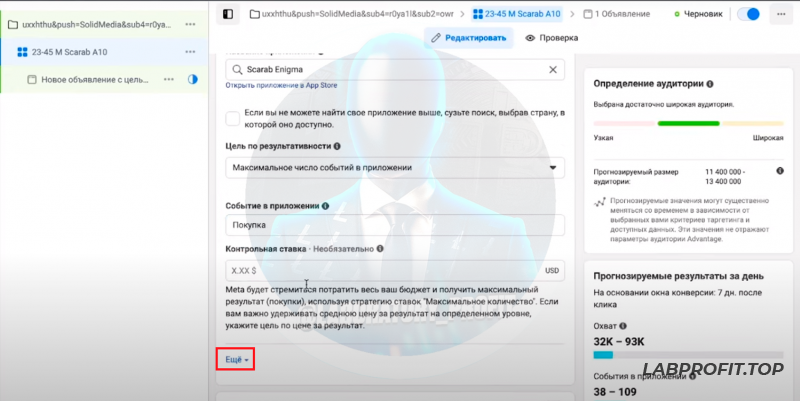
Task: Open top-right three-dot more options button
Action: click(781, 14)
